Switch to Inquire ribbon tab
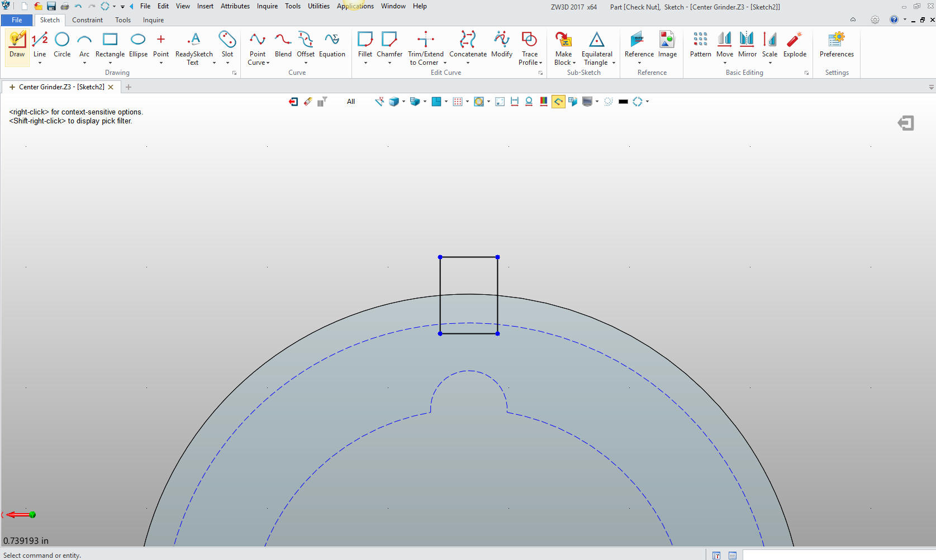The image size is (936, 560). click(153, 20)
